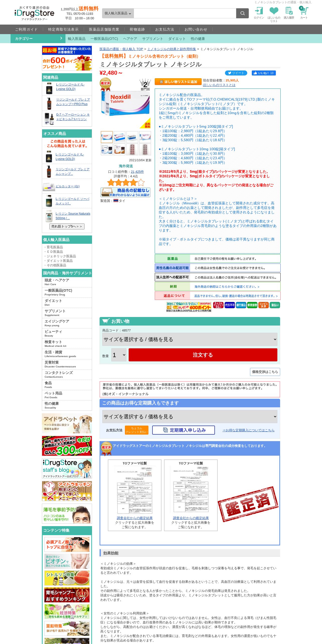Select first Noxidil thumbnail image
This screenshot has height=644, width=322.
point(107,137)
